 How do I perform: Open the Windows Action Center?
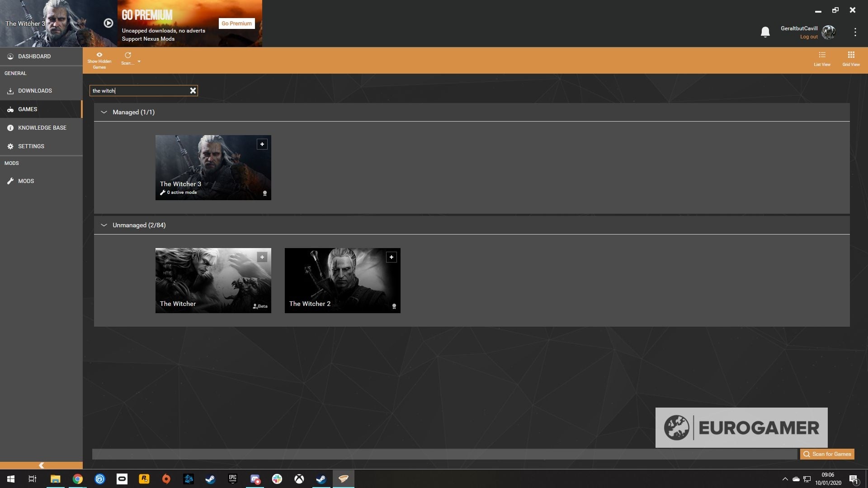point(854,479)
